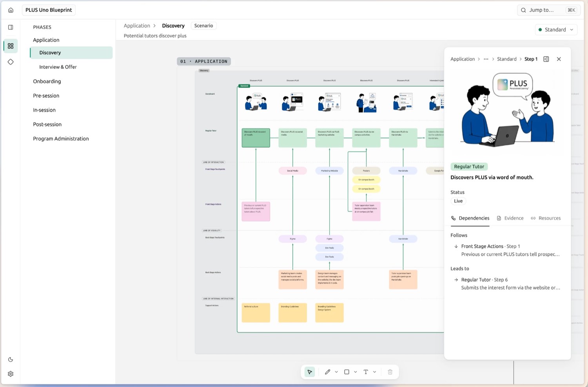
Task: Follow the Front Stage Actions · Step 1 link
Action: coord(507,250)
